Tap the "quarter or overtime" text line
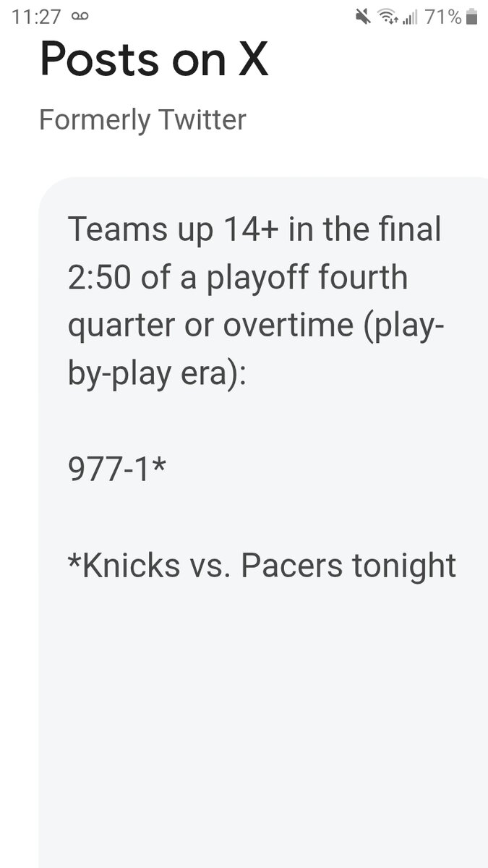This screenshot has height=868, width=488. 256,325
